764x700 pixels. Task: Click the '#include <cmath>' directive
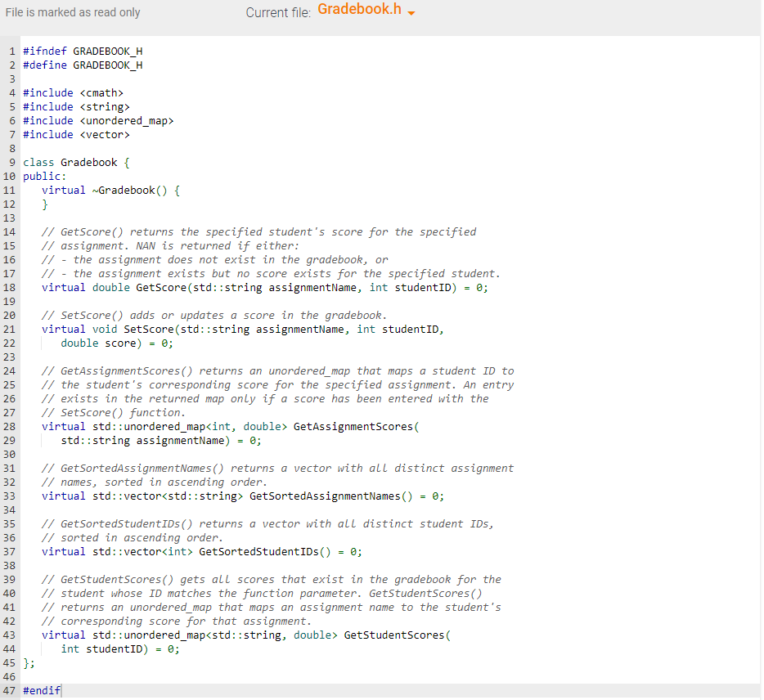(x=71, y=92)
